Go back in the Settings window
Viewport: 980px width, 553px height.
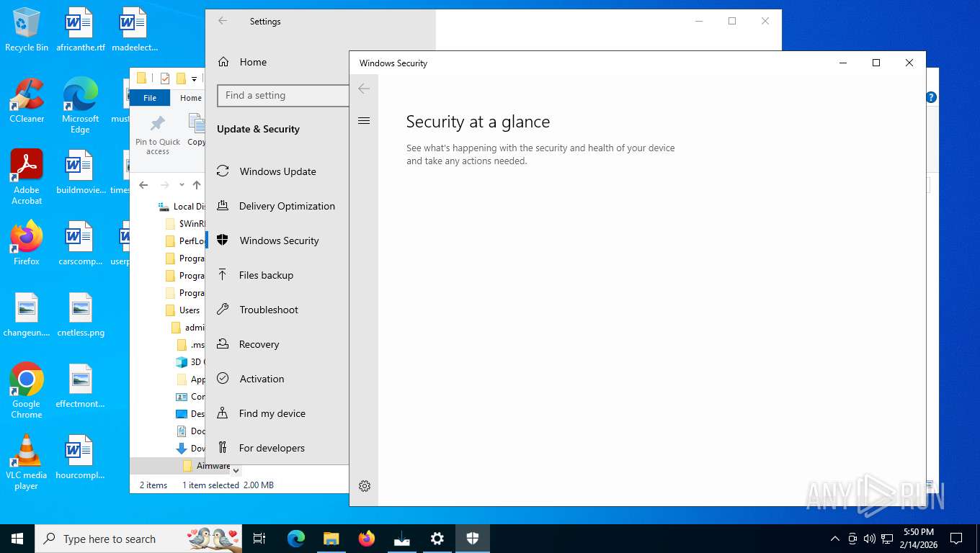223,21
